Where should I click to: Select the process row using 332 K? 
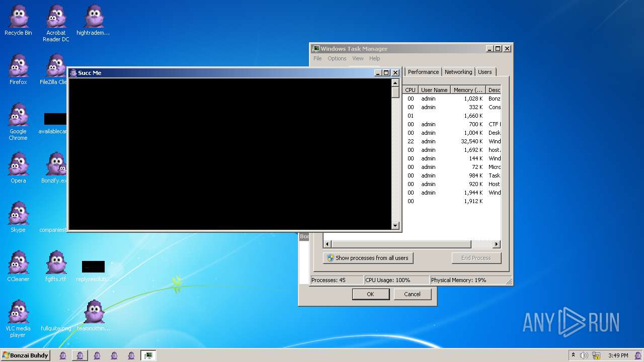(452, 107)
